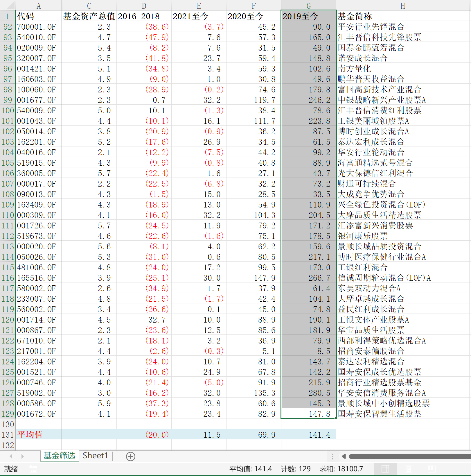
Task: Select column H header
Action: pyautogui.click(x=403, y=6)
